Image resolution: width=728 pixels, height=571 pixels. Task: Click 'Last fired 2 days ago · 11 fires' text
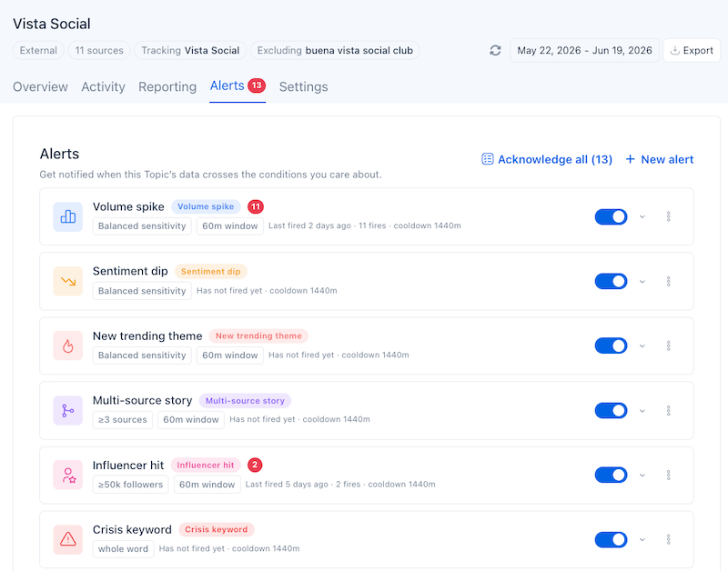[x=328, y=225]
